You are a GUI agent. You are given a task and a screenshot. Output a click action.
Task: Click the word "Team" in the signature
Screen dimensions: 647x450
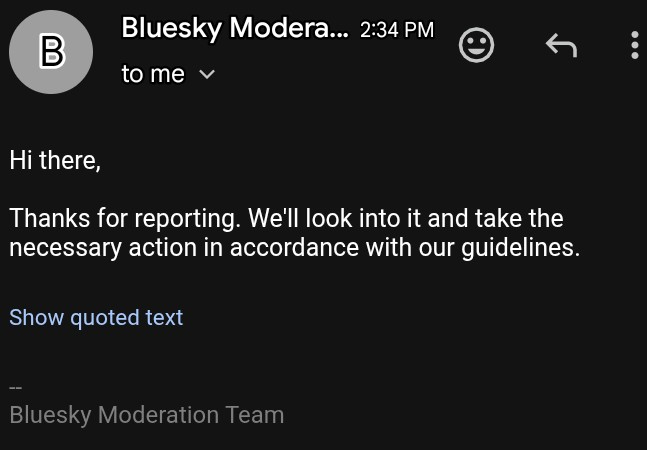(x=256, y=414)
